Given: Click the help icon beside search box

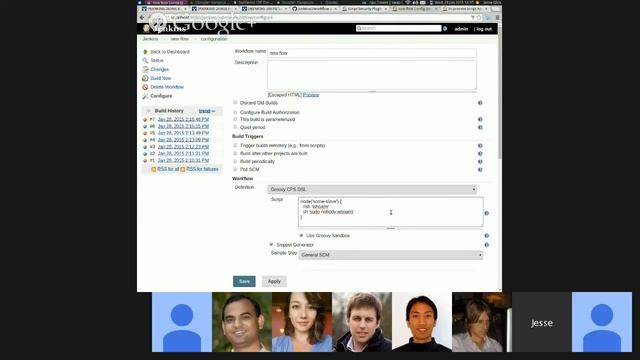Looking at the screenshot, I should (445, 29).
